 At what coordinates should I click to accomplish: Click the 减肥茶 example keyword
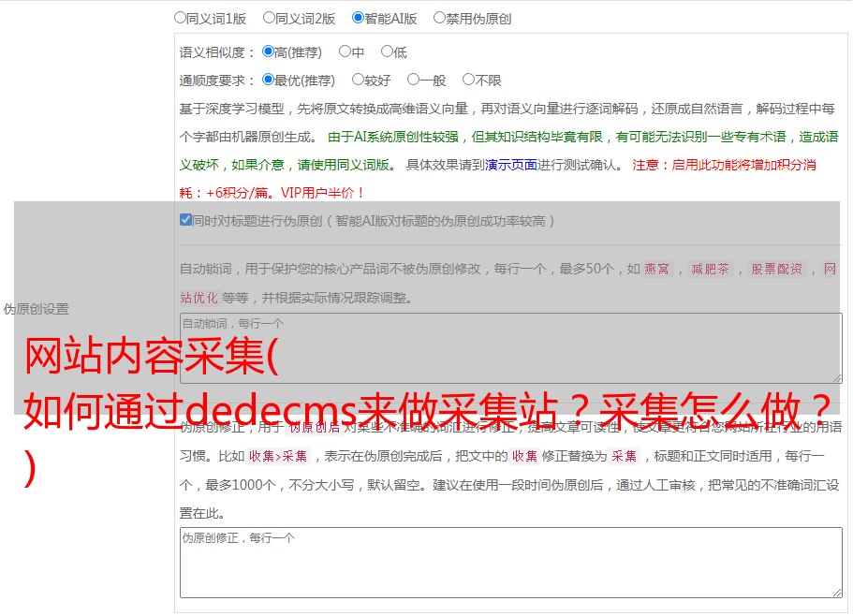coord(710,269)
